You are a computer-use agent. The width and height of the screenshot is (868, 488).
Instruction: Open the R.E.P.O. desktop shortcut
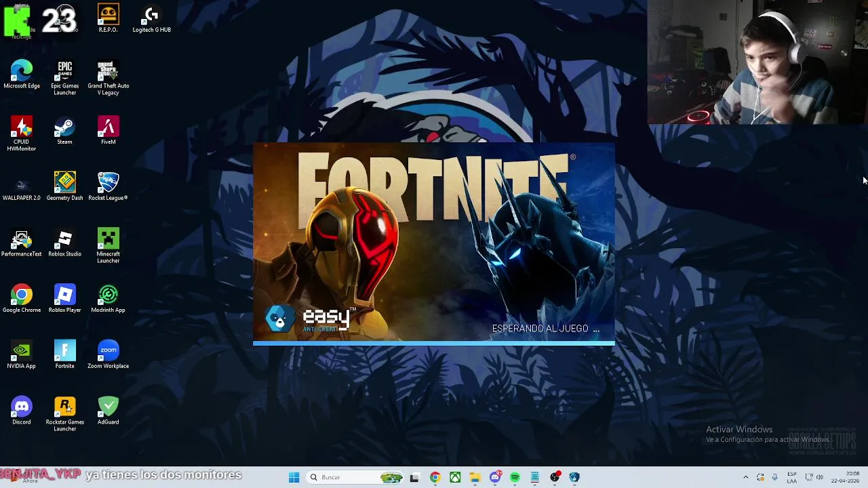(108, 18)
